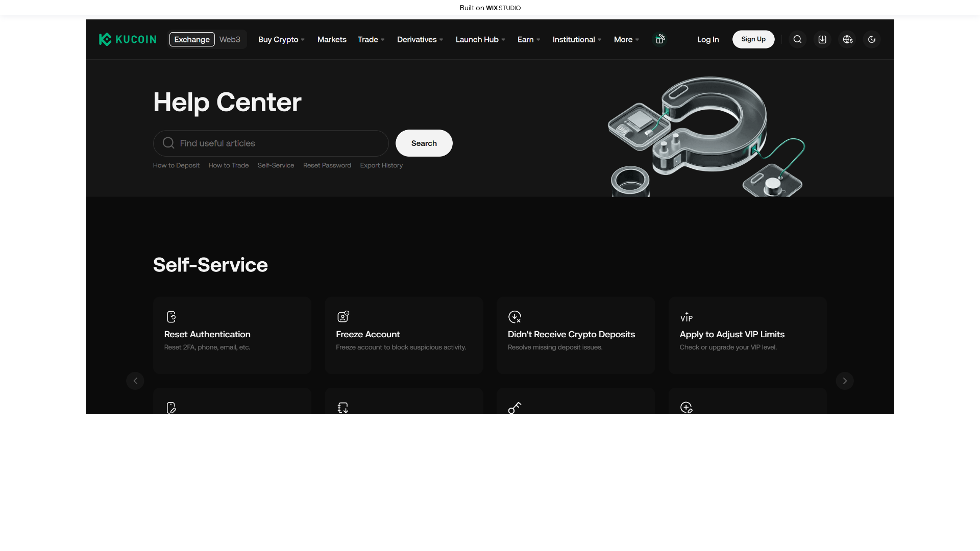Click the key icon card in second row
This screenshot has width=980, height=551.
(514, 408)
